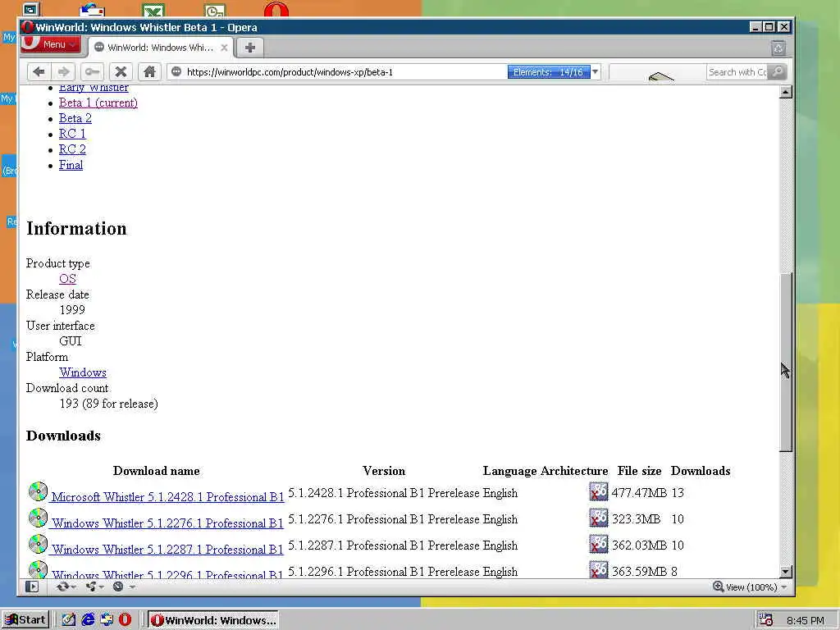The height and width of the screenshot is (630, 840).
Task: Click disc icon for Whistler 5.1.2287.1
Action: [x=38, y=545]
